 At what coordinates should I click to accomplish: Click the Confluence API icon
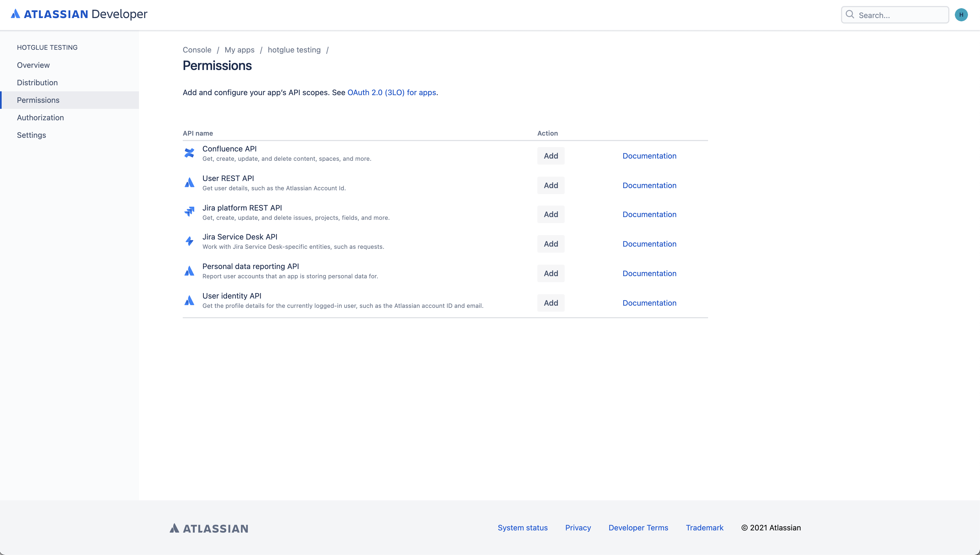pos(189,153)
